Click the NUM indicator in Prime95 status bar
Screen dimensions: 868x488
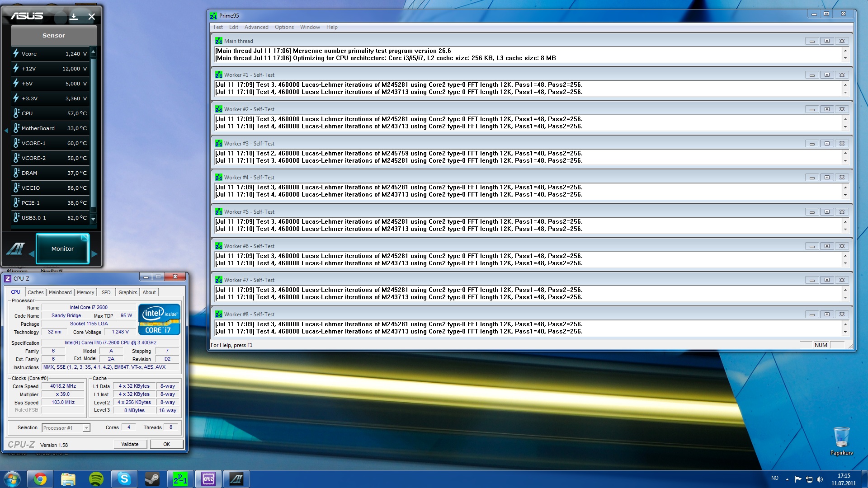coord(821,345)
